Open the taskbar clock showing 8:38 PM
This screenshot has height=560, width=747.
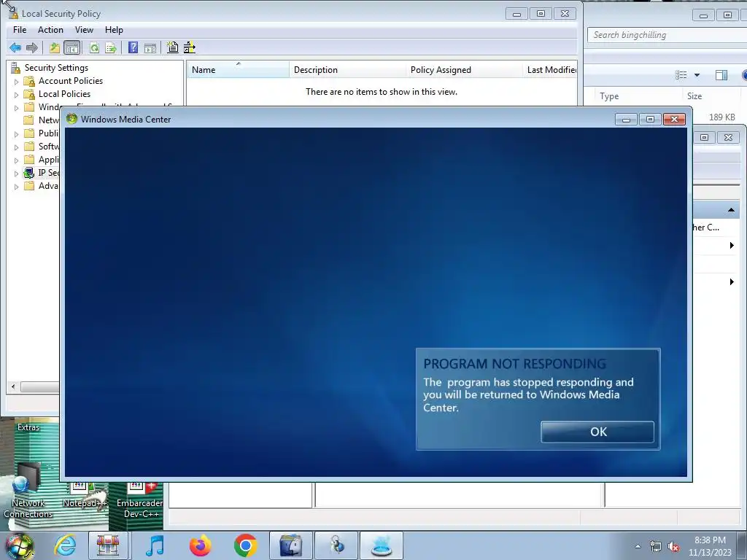click(710, 546)
